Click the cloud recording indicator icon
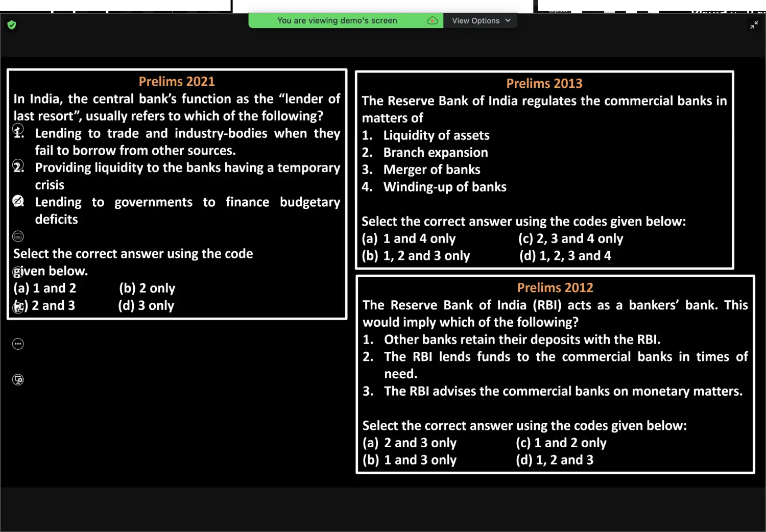This screenshot has height=532, width=766. tap(433, 20)
